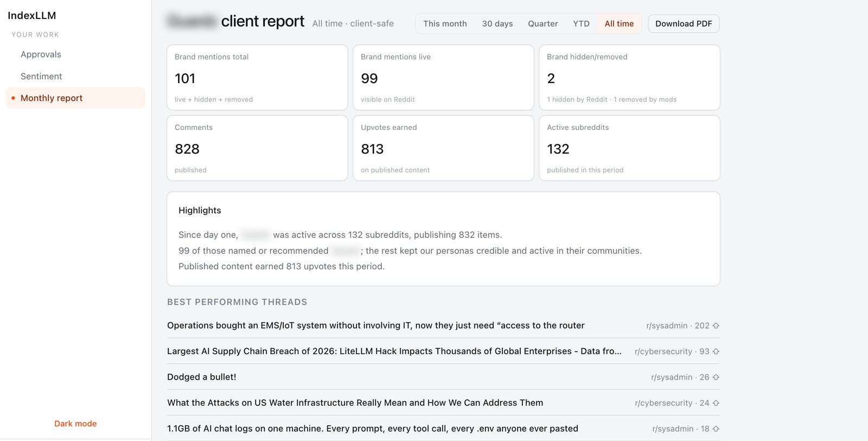The height and width of the screenshot is (441, 868).
Task: Click 'Published content earned 813 upvotes' line
Action: point(282,266)
